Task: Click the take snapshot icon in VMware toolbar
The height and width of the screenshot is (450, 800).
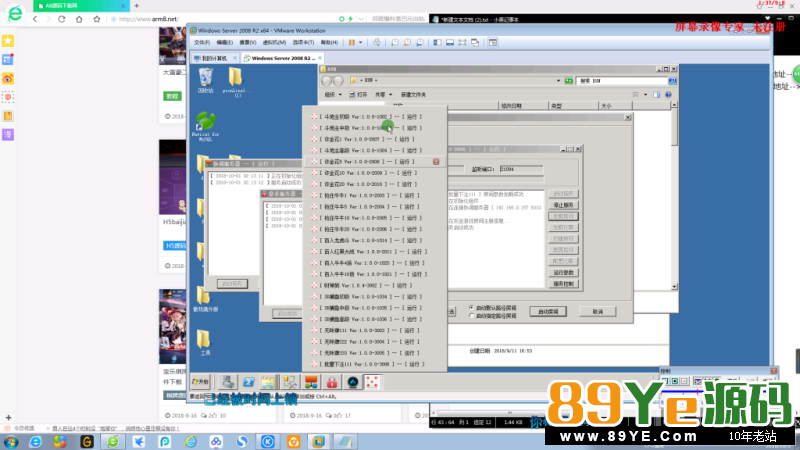Action: point(394,42)
